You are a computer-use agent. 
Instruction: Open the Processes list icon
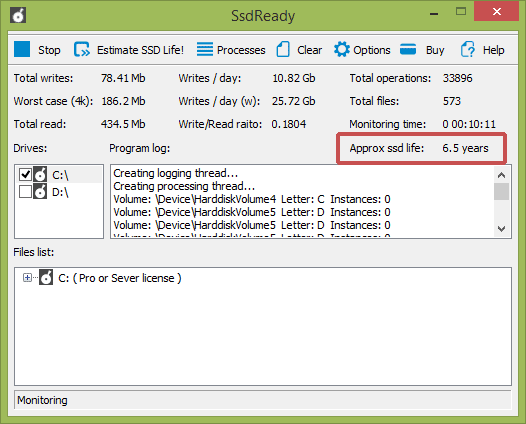point(205,49)
